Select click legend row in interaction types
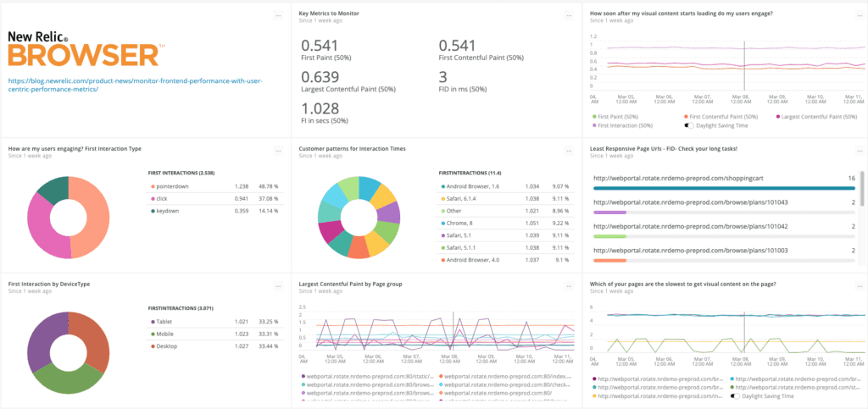The height and width of the screenshot is (409, 868). point(216,198)
